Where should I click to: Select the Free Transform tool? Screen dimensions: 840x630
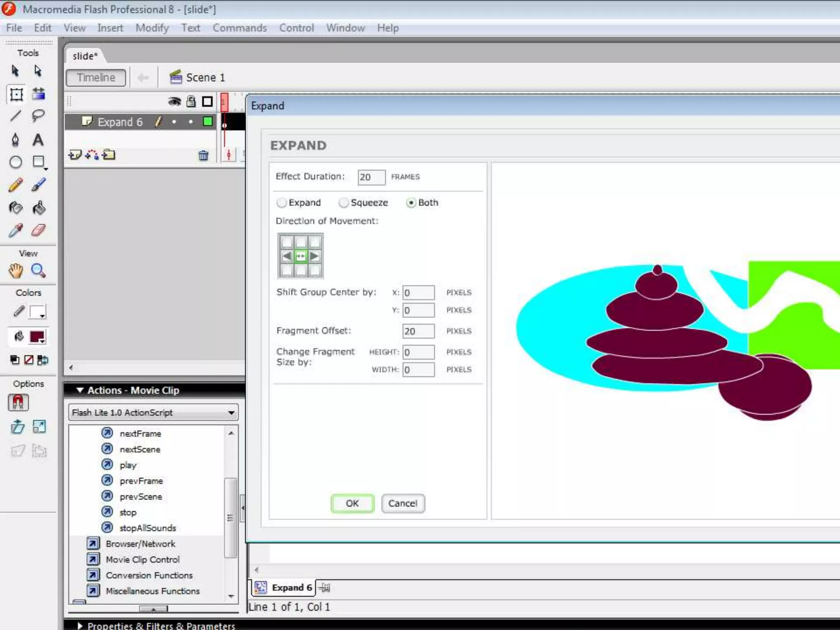pyautogui.click(x=16, y=94)
